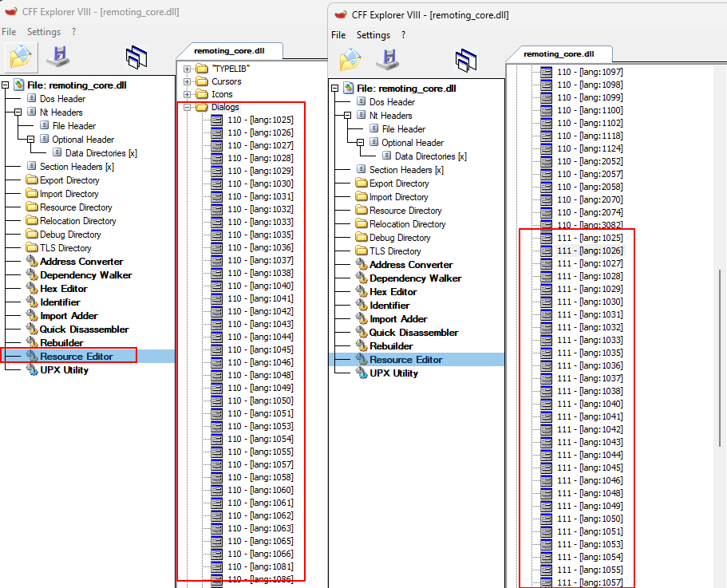Click Open file icon in right window toolbar

click(350, 60)
